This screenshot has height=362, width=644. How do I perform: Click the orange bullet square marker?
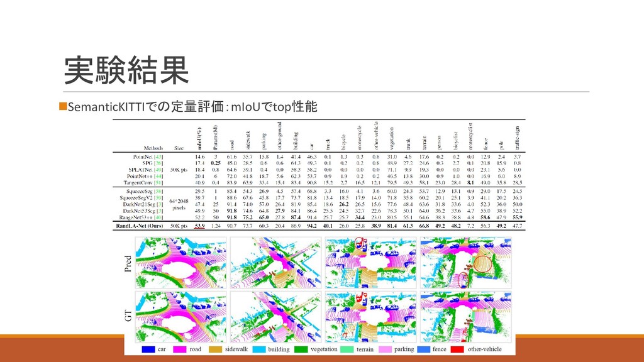[x=63, y=107]
